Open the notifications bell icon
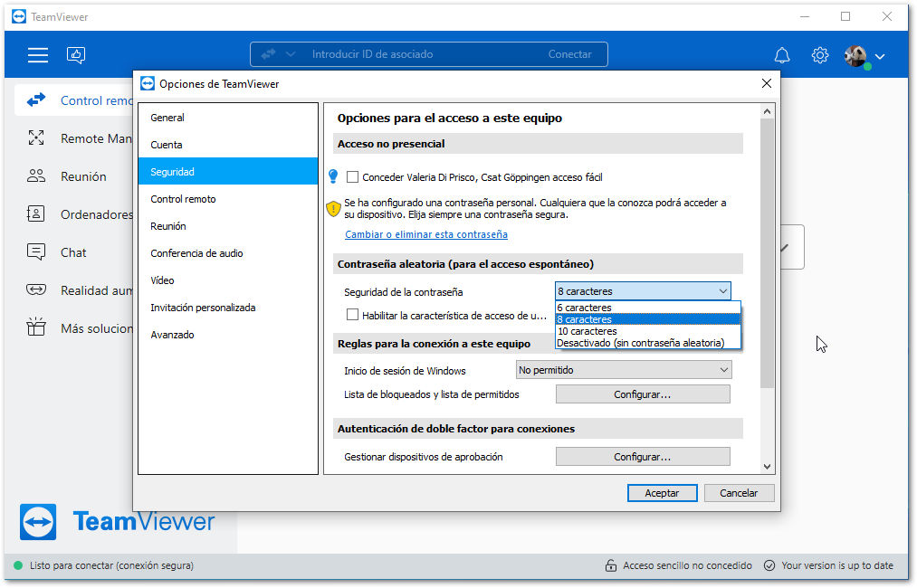Viewport: 917px width, 588px height. [782, 55]
